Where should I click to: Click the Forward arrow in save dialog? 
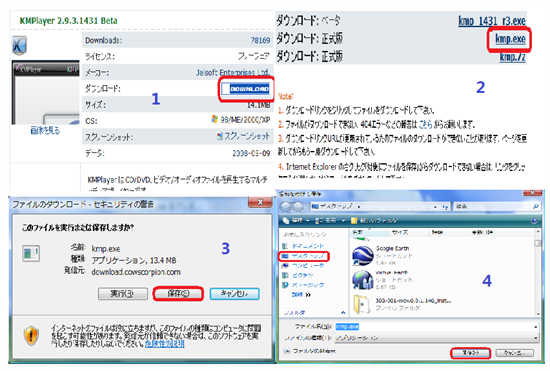coord(298,207)
